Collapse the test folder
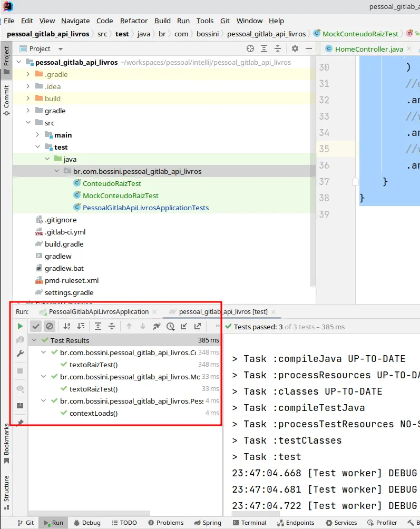Viewport: 420px width, 529px height. pyautogui.click(x=37, y=147)
